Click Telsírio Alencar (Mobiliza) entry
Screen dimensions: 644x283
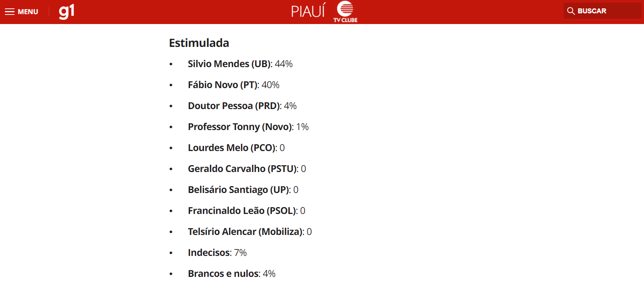[x=250, y=232]
